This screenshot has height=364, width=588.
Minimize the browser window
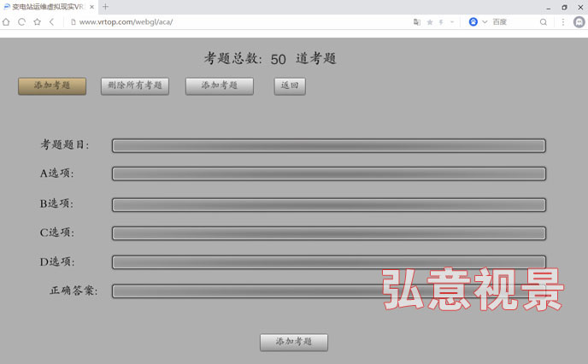point(549,8)
